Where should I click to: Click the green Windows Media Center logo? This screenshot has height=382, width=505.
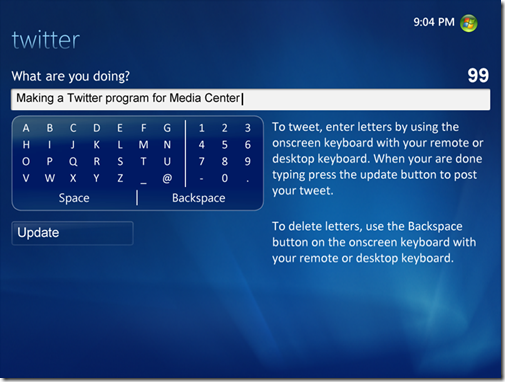[x=468, y=23]
